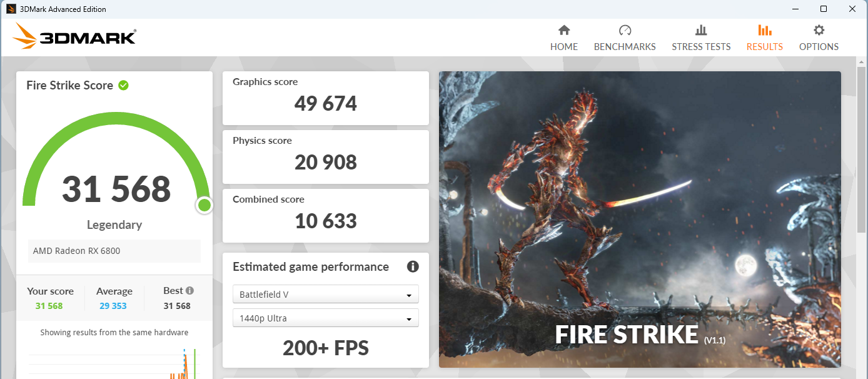The height and width of the screenshot is (379, 868).
Task: Click the Fire Strike Score heading
Action: (70, 85)
